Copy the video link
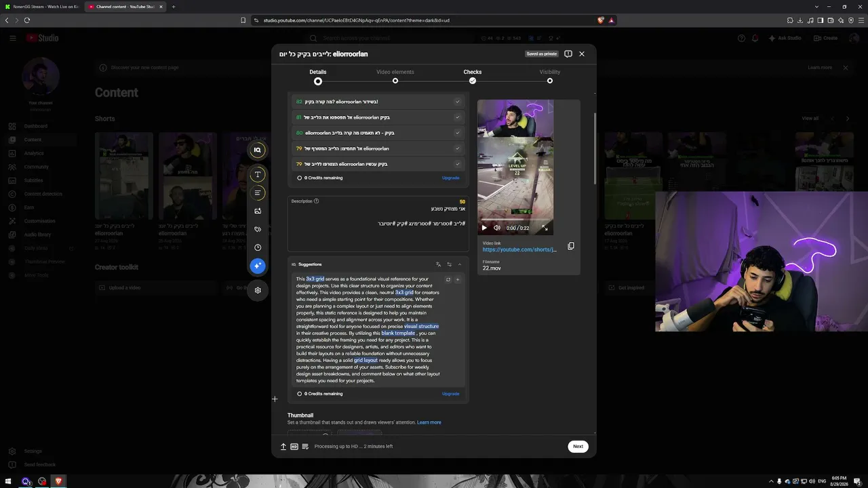 (x=571, y=246)
